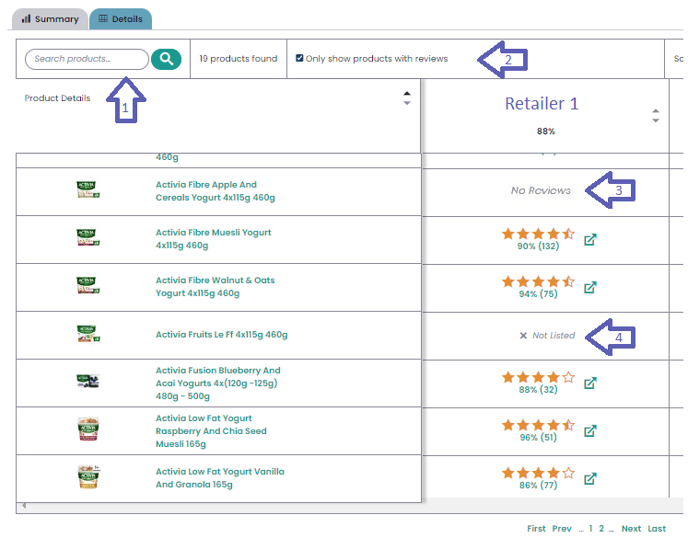Image resolution: width=688 pixels, height=538 pixels.
Task: Click the 88% (32) rating text
Action: tap(538, 390)
